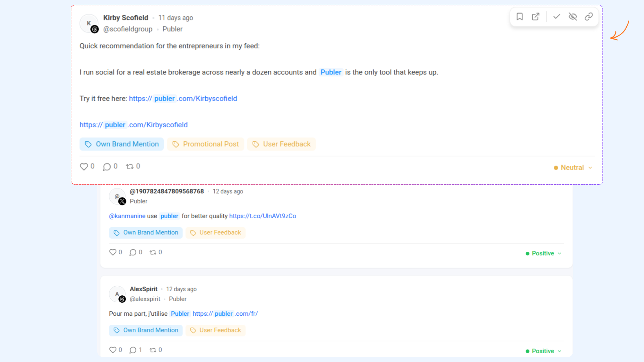Screen dimensions: 644x362
Task: Click '12 days ago' on @1907824847809568768 post
Action: tap(228, 191)
